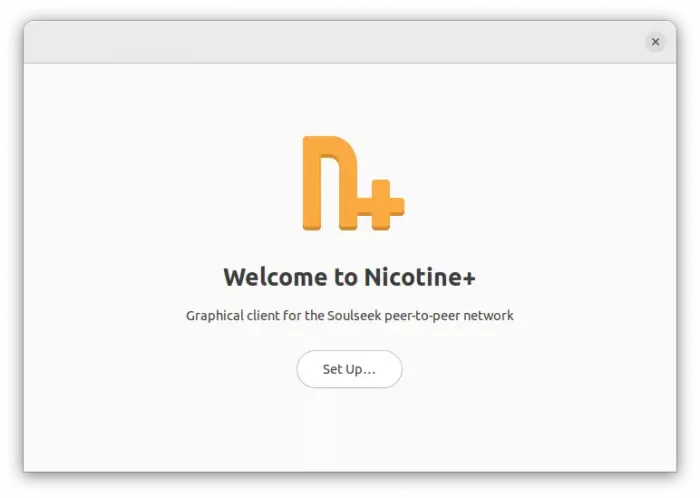Click the Set Up… button
Image resolution: width=700 pixels, height=498 pixels.
349,369
